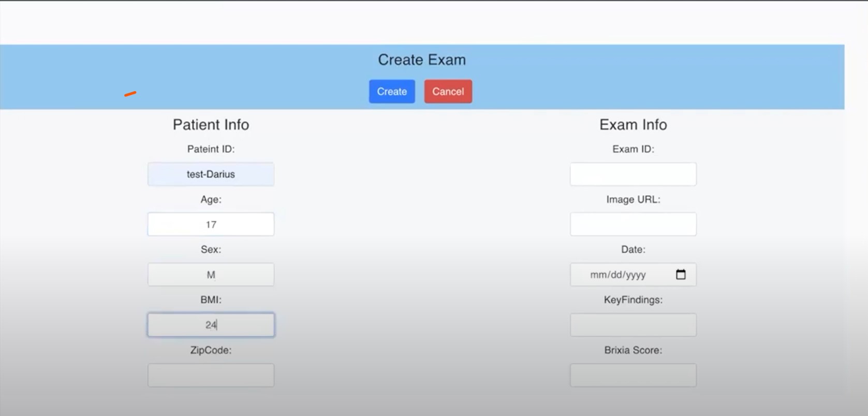Viewport: 868px width, 416px height.
Task: Click the Brixia Score input box
Action: pos(633,375)
